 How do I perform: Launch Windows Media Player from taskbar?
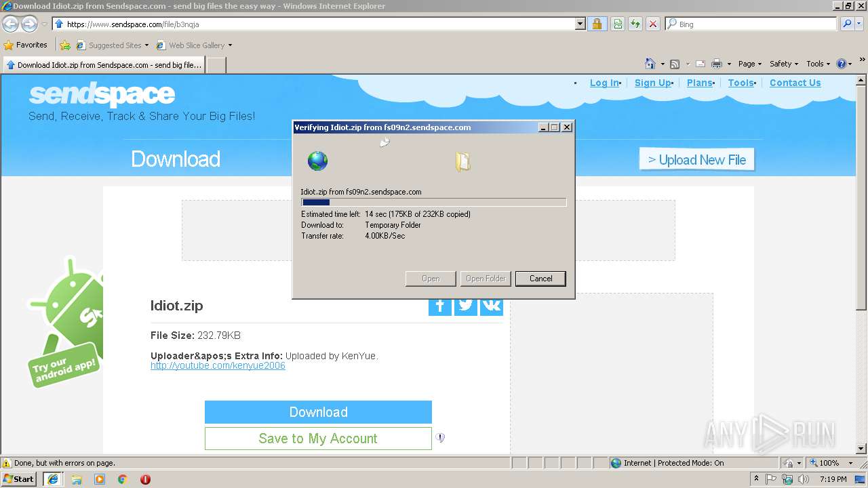coord(100,479)
